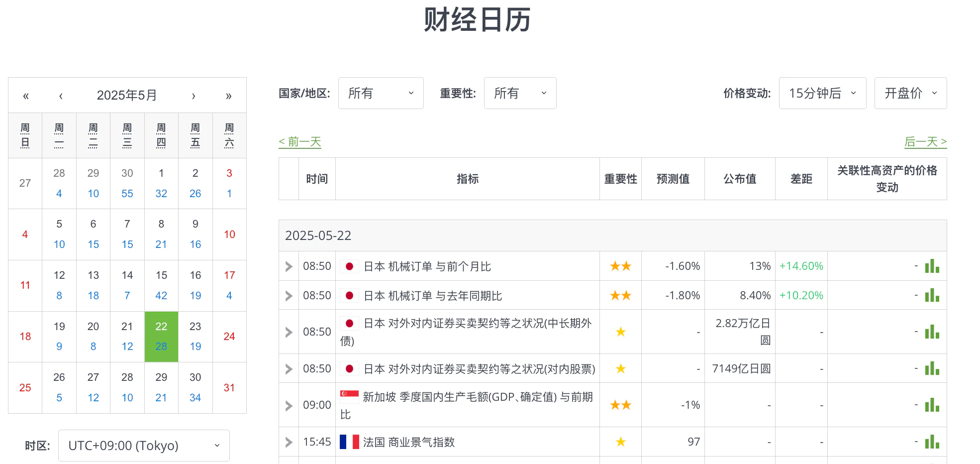Click the Japan flag on the machinery orders row

(350, 266)
